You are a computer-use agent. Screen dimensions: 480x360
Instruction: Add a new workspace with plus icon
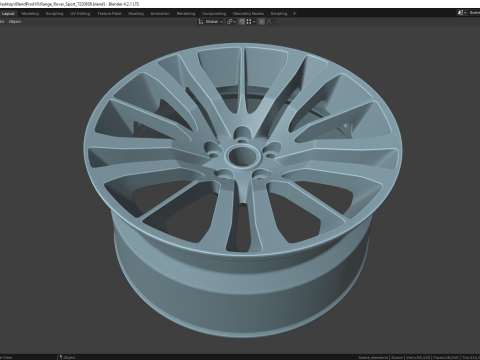tap(294, 14)
